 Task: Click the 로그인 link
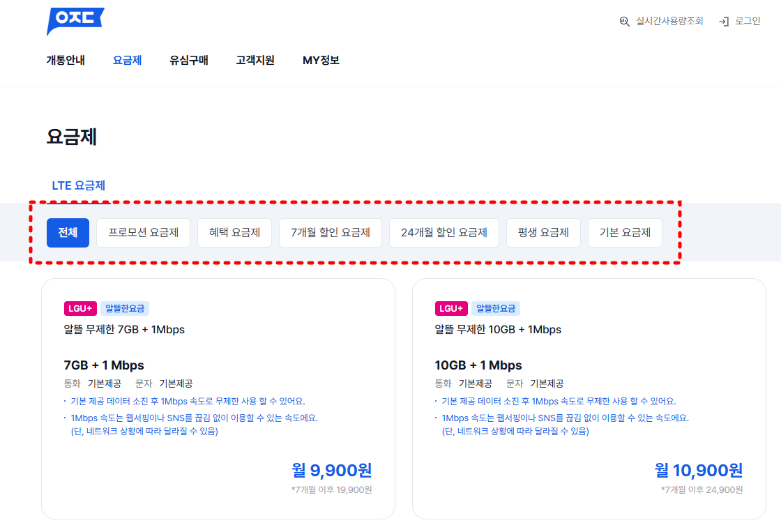tap(748, 22)
